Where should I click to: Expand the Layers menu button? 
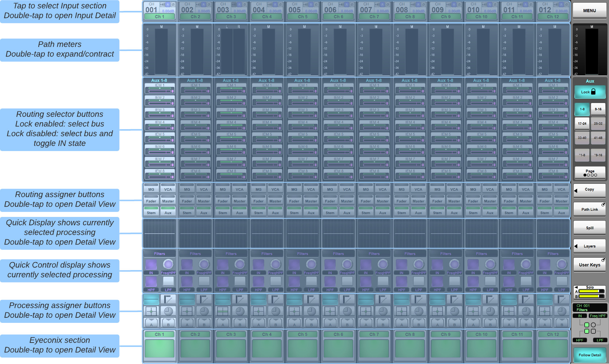[589, 246]
